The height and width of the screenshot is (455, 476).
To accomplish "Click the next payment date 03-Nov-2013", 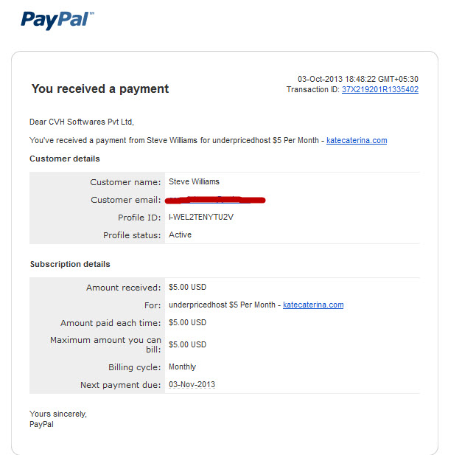I will (x=192, y=384).
